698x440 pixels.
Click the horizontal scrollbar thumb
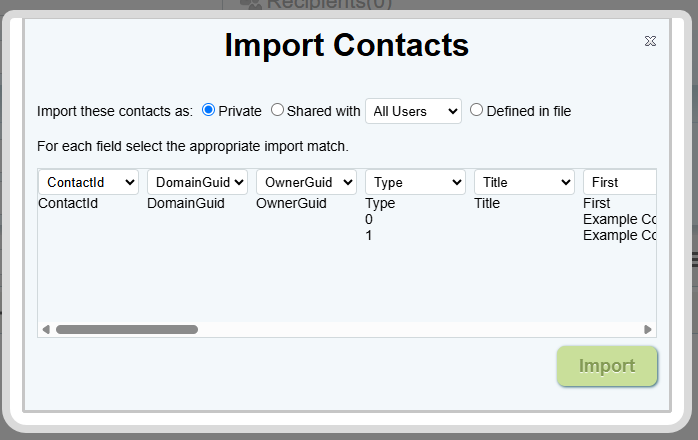tap(127, 329)
